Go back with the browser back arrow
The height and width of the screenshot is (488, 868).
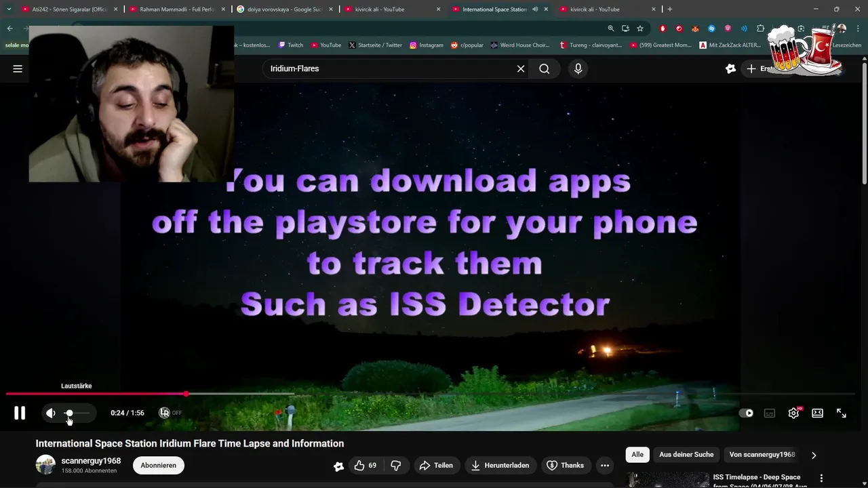[10, 28]
